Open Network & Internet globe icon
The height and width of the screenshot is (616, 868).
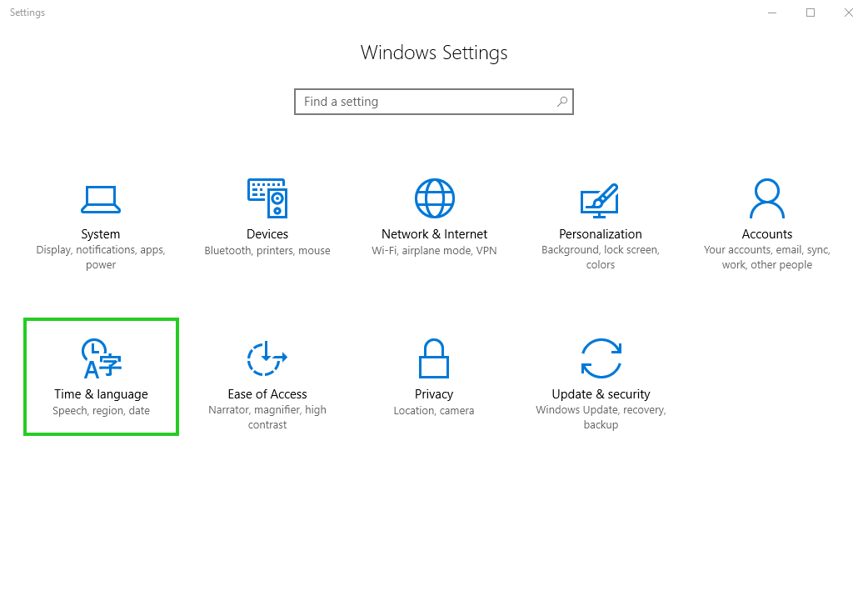coord(433,198)
